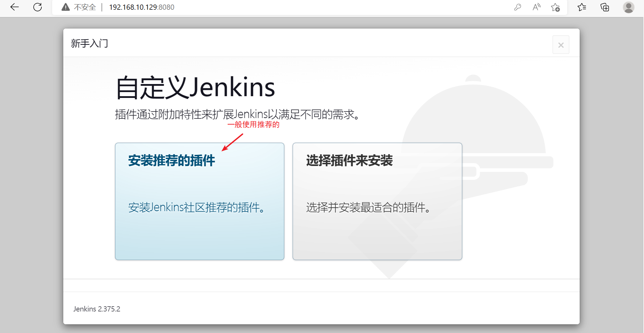The width and height of the screenshot is (644, 333).
Task: Open saved passwords key icon
Action: point(517,7)
